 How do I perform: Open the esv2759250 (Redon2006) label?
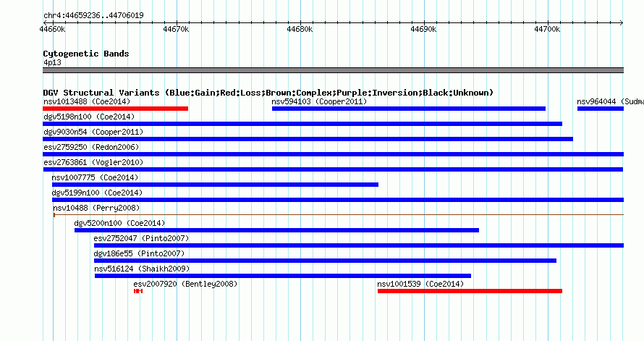[91, 147]
